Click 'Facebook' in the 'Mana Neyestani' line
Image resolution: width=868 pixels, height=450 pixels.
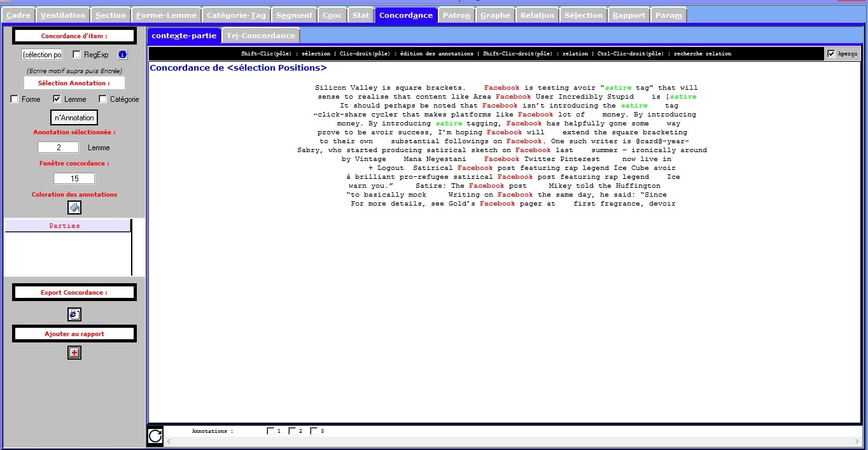click(502, 159)
